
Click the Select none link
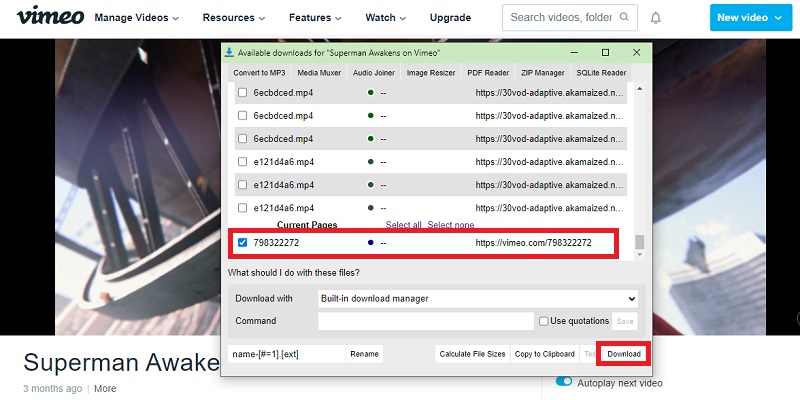[451, 225]
